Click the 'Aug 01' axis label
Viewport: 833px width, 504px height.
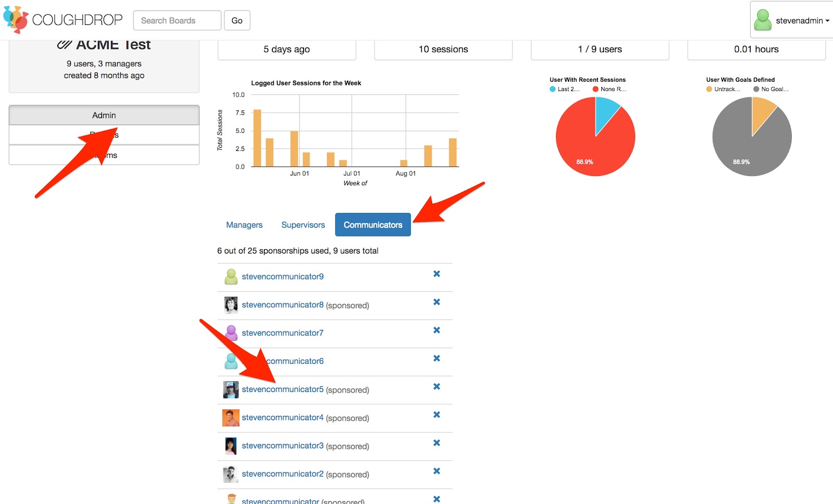pyautogui.click(x=406, y=173)
